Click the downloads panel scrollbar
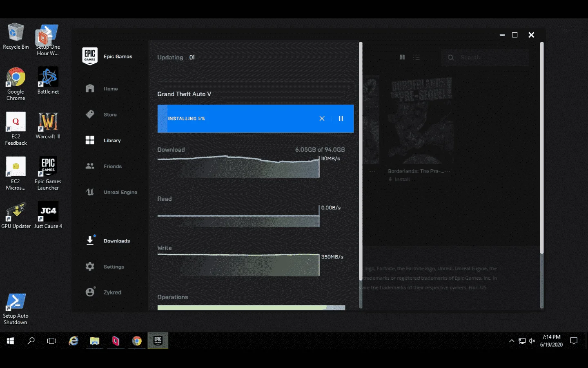Image resolution: width=588 pixels, height=368 pixels. [x=361, y=161]
